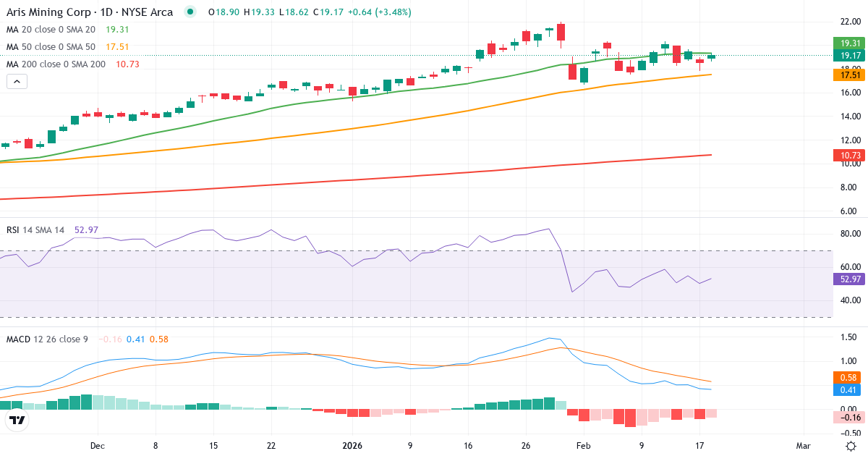Click the teal market status dot

[190, 12]
